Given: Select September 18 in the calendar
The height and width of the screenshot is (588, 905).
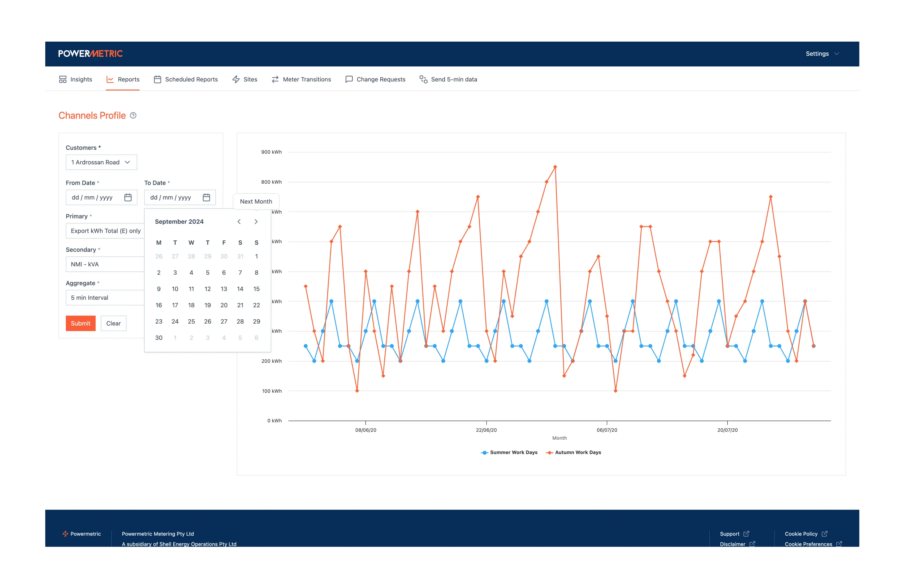Looking at the screenshot, I should pyautogui.click(x=191, y=305).
